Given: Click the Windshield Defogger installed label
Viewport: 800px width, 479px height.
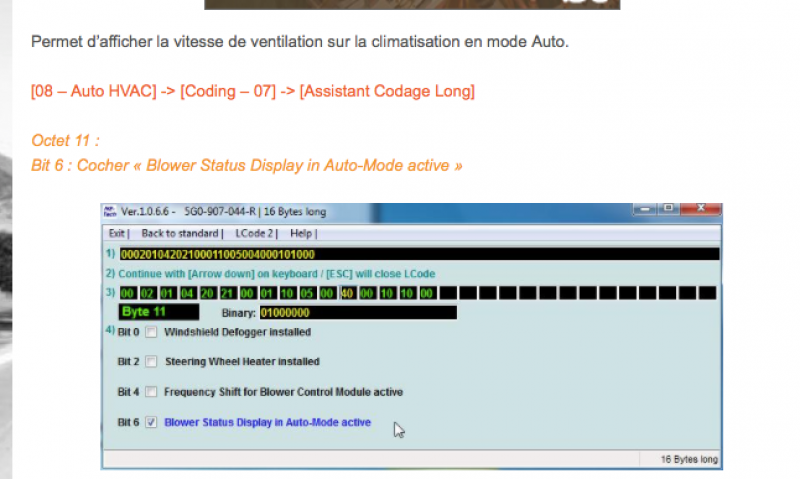Looking at the screenshot, I should pos(237,332).
